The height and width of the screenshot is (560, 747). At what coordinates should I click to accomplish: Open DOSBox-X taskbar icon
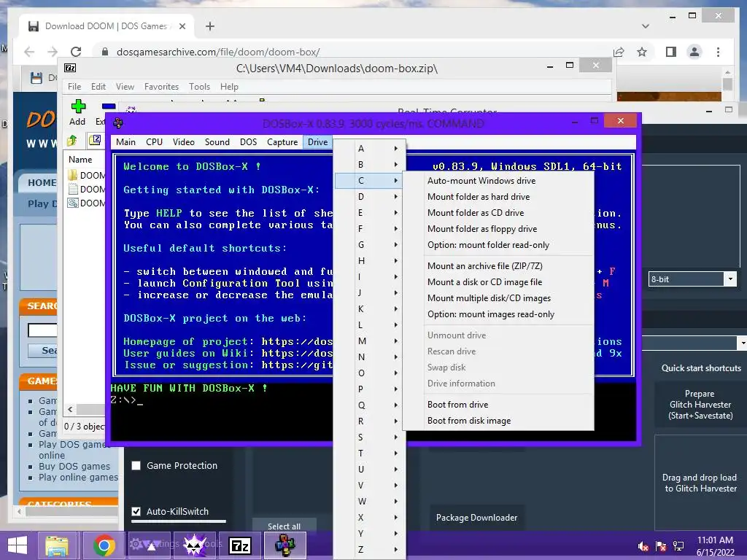click(285, 545)
